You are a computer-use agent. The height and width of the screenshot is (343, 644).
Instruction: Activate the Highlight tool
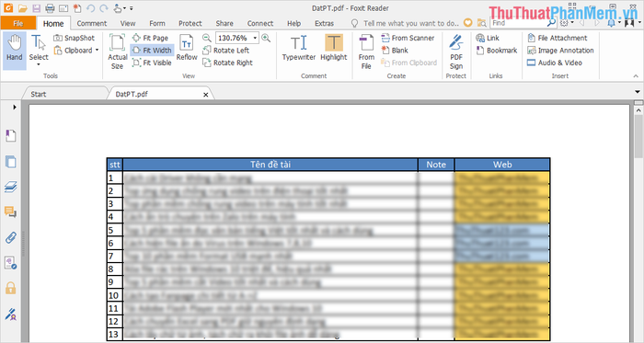[333, 48]
